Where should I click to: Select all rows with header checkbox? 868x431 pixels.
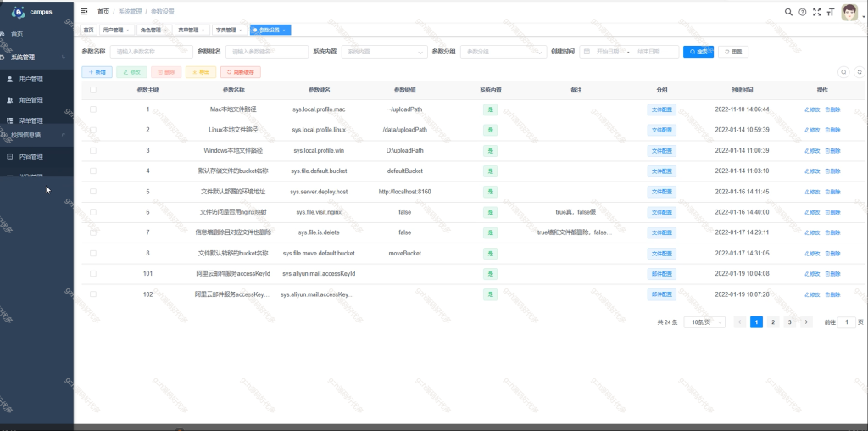click(93, 90)
